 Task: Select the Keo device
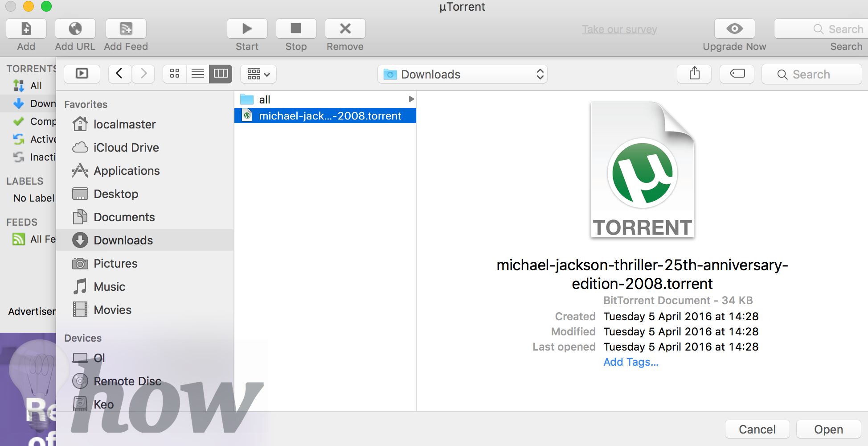pos(145,405)
